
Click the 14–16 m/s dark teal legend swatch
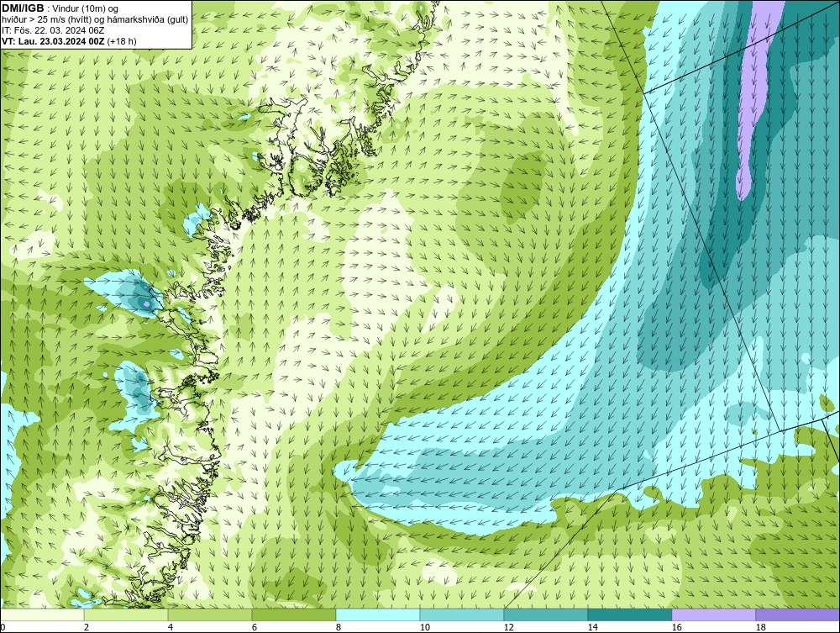coord(629,615)
